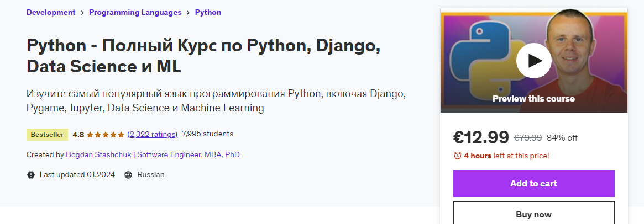Screen dimensions: 644x224
Task: View the 2,322 ratings link
Action: coord(152,134)
